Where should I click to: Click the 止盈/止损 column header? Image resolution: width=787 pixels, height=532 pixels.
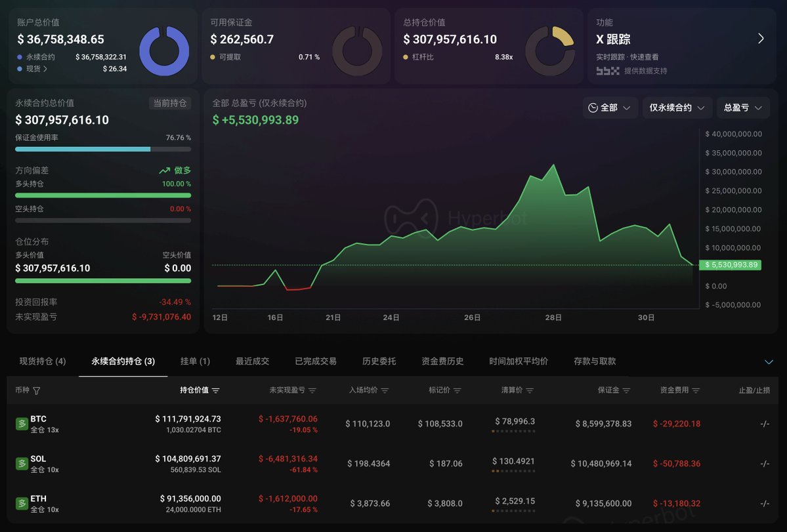click(754, 390)
